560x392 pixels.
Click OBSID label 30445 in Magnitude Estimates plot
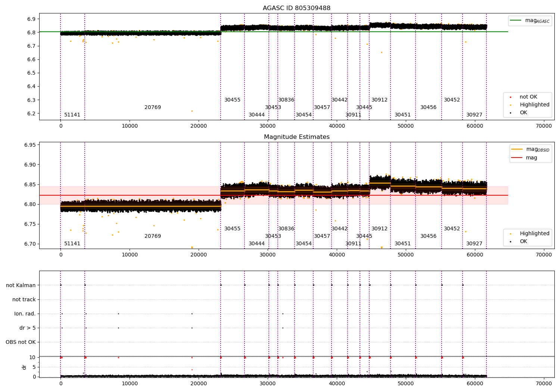pyautogui.click(x=364, y=236)
